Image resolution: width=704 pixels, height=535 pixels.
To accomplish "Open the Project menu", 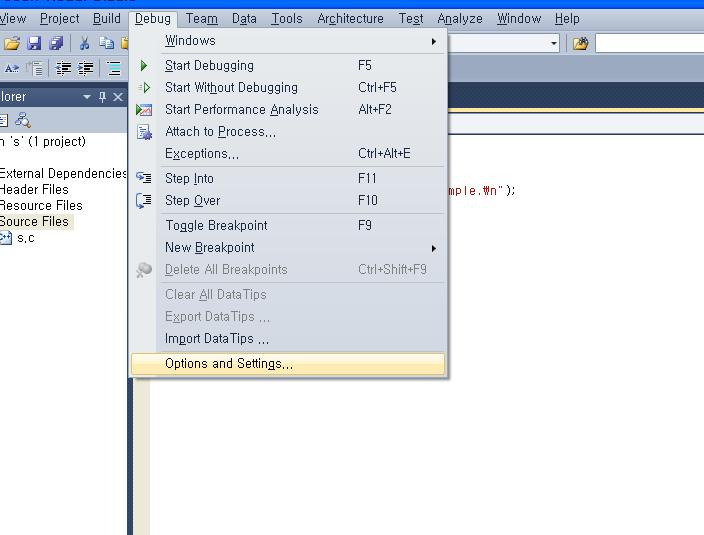I will pyautogui.click(x=59, y=19).
